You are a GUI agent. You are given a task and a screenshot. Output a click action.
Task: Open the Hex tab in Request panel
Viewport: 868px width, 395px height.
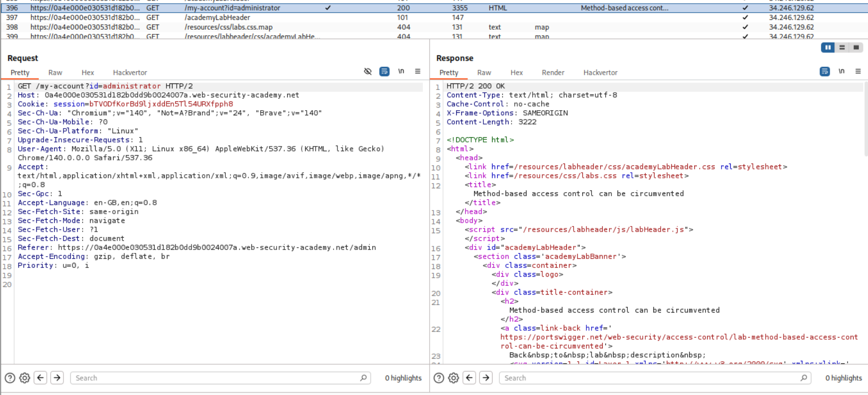pos(88,73)
